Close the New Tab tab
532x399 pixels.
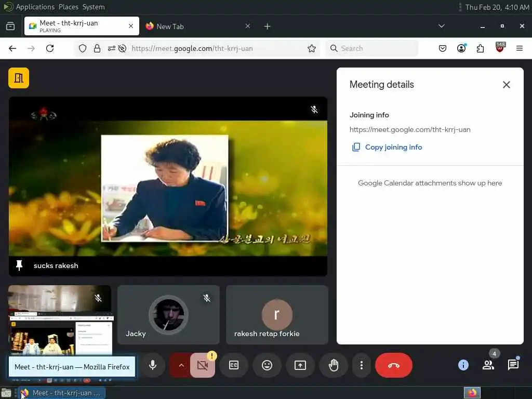tap(248, 26)
